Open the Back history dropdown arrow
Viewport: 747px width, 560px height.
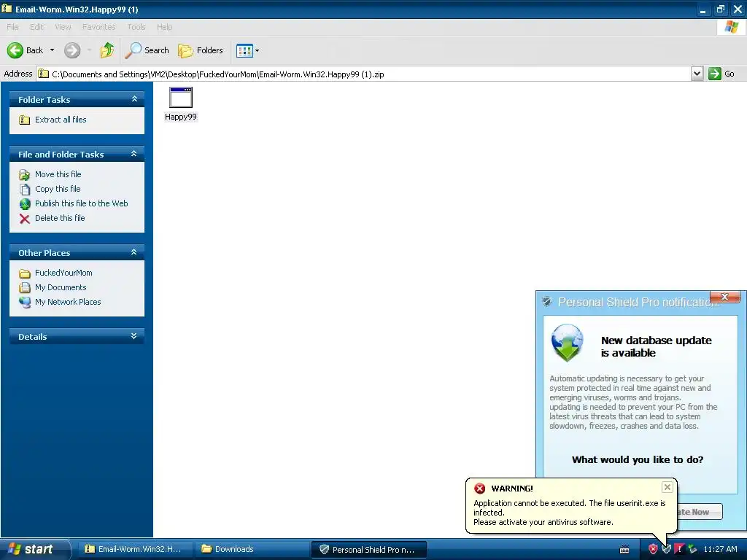tap(52, 50)
